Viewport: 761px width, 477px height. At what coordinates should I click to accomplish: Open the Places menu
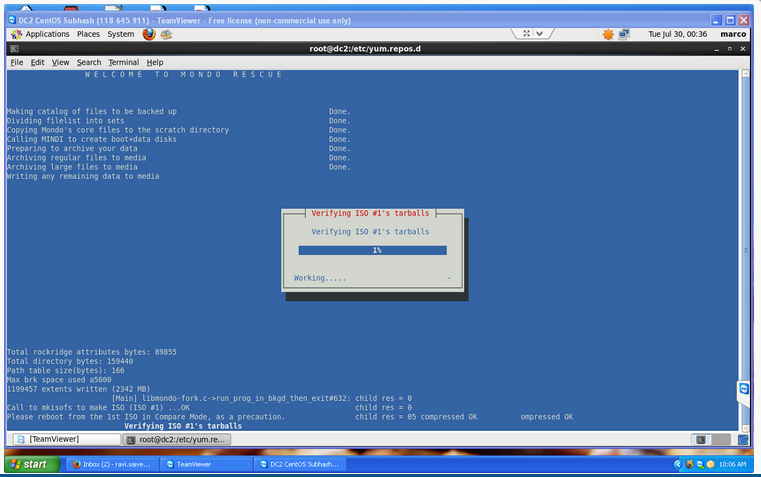[x=89, y=34]
